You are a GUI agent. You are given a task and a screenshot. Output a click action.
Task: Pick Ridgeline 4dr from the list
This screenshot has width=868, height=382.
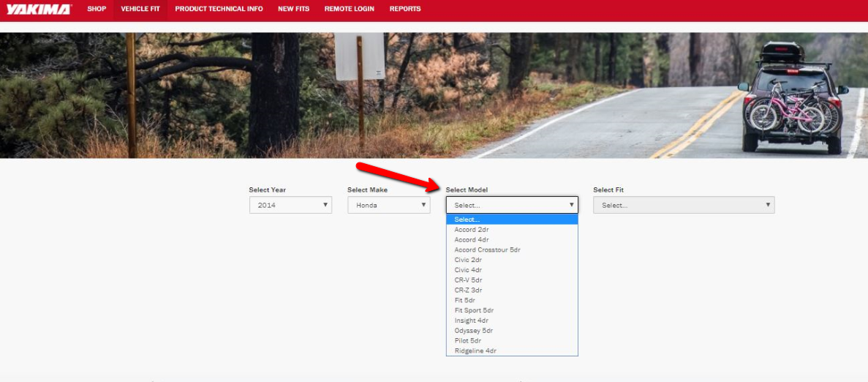click(x=512, y=351)
